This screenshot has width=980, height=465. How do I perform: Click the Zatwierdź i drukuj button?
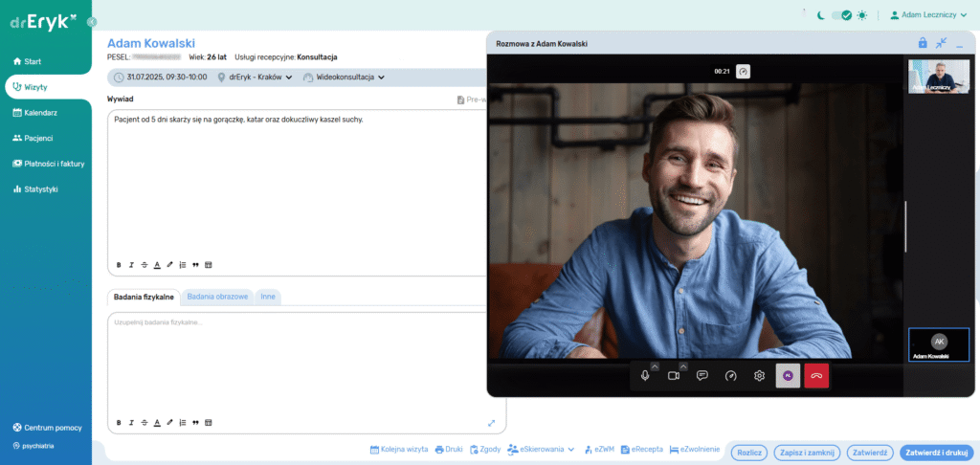pyautogui.click(x=936, y=453)
